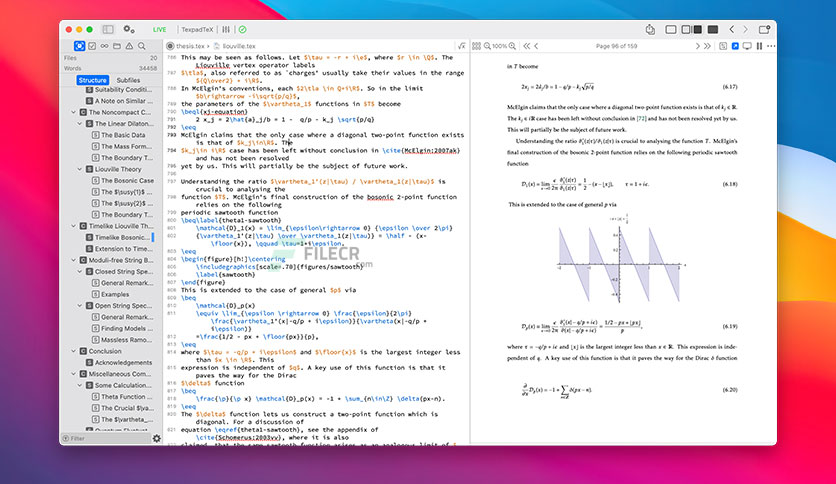
Task: Toggle LIVE typesetting mode
Action: (159, 30)
